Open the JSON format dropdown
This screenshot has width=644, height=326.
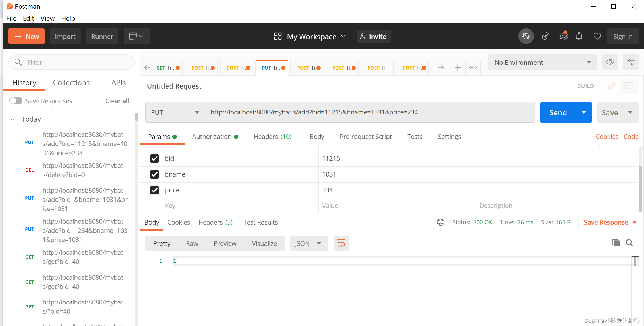coord(308,243)
